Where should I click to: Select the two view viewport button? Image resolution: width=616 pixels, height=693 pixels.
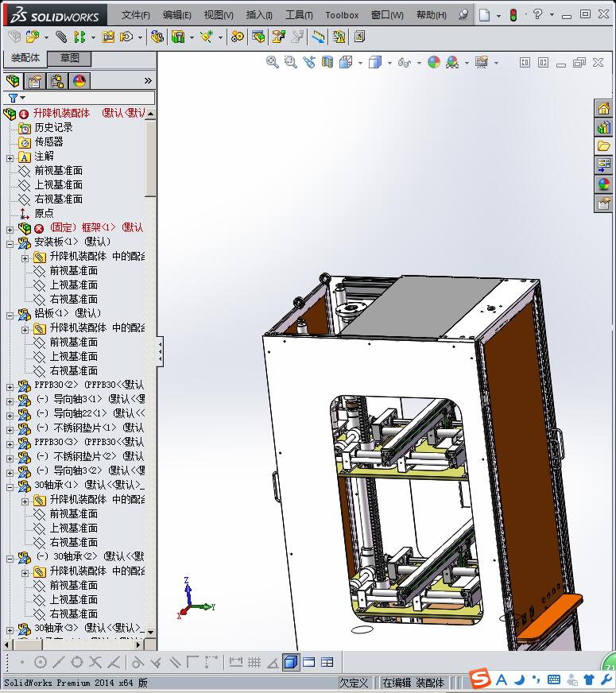[309, 662]
